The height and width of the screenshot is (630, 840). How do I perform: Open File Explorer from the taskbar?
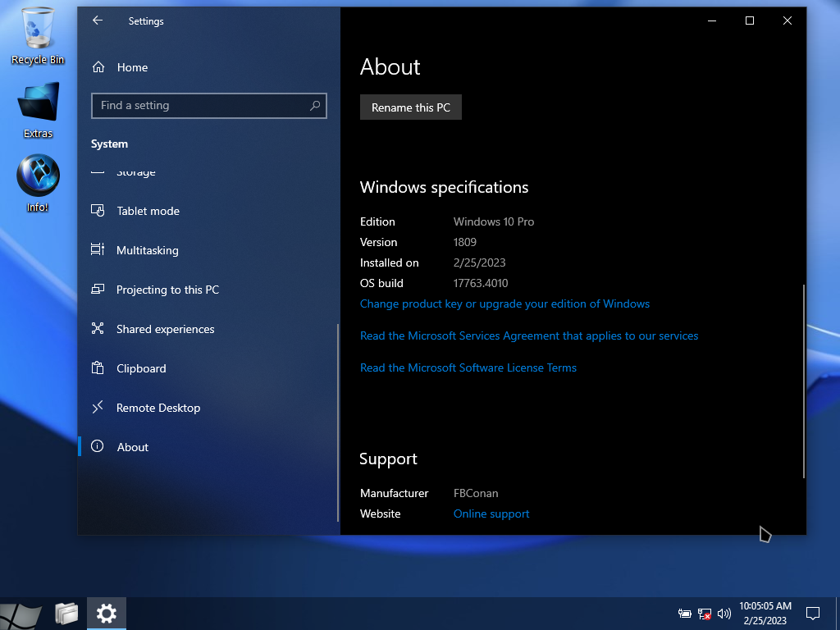[66, 614]
